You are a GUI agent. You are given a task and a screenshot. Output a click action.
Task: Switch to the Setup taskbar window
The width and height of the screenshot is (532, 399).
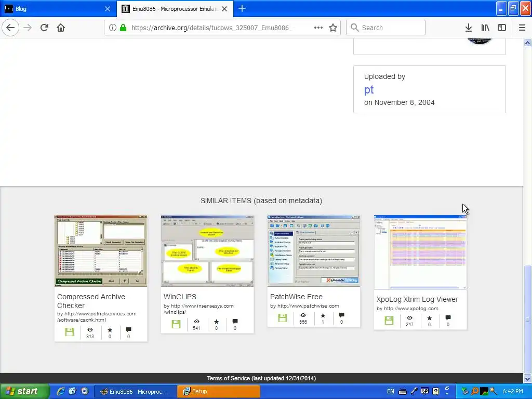[218, 392]
